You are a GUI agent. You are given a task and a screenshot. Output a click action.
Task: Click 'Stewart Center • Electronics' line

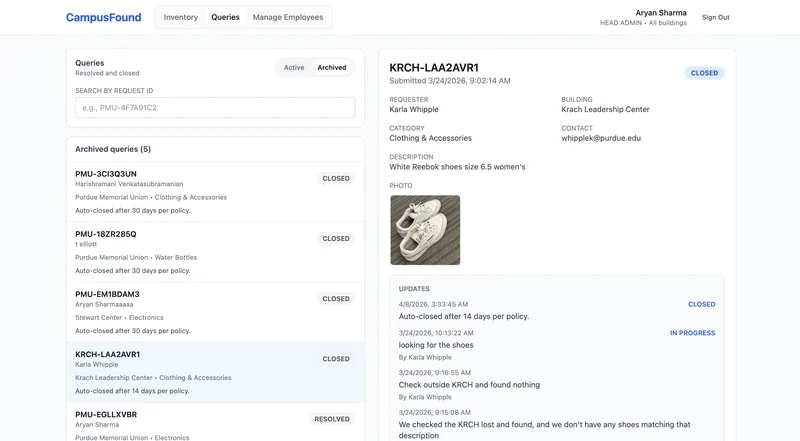[x=119, y=317]
